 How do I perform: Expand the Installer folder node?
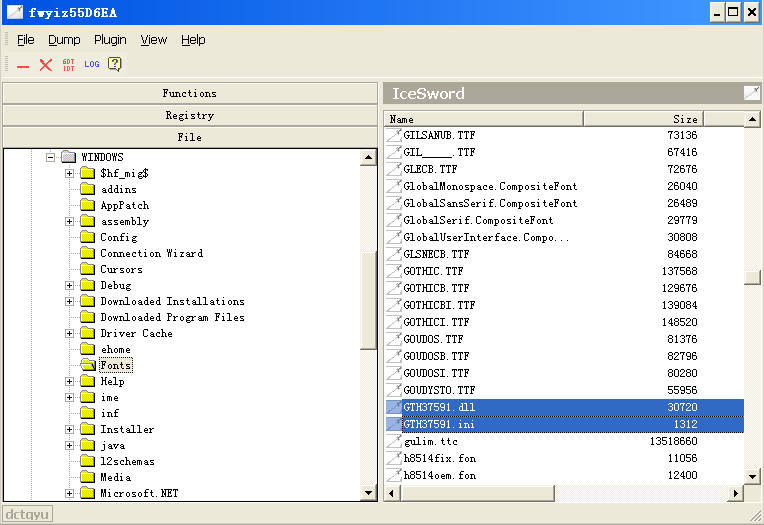click(x=69, y=429)
